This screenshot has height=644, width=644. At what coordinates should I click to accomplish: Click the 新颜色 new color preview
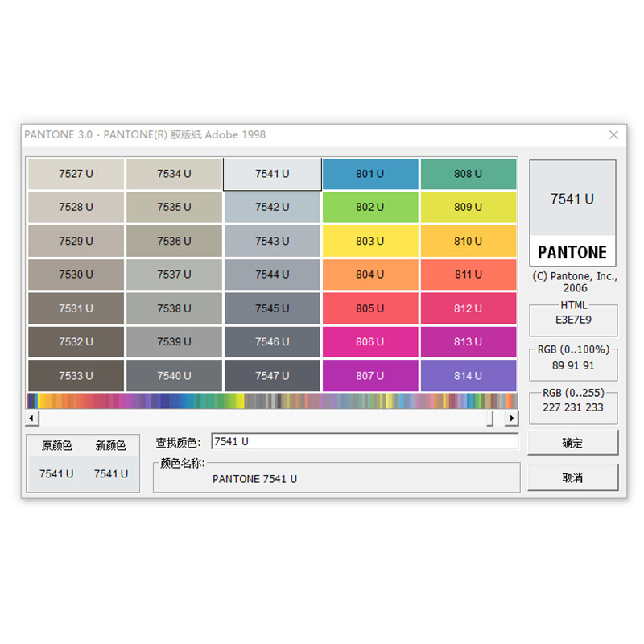[111, 473]
